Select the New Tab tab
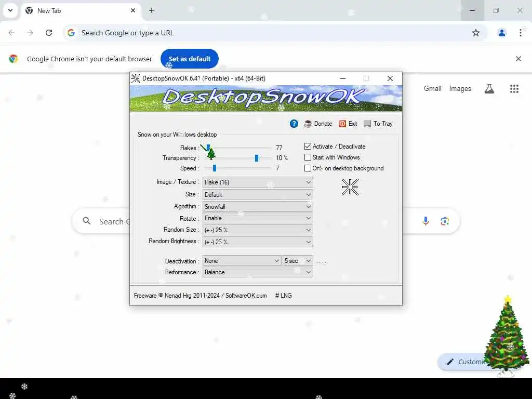 tap(82, 10)
